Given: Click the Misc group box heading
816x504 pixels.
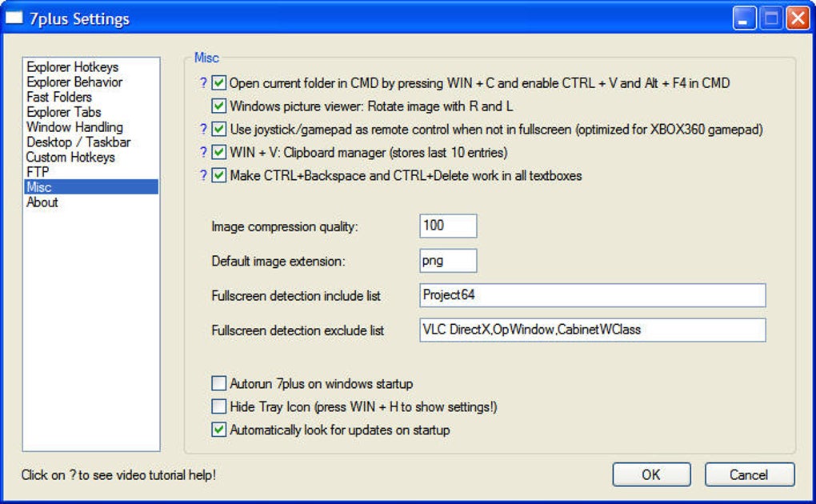Looking at the screenshot, I should point(206,58).
